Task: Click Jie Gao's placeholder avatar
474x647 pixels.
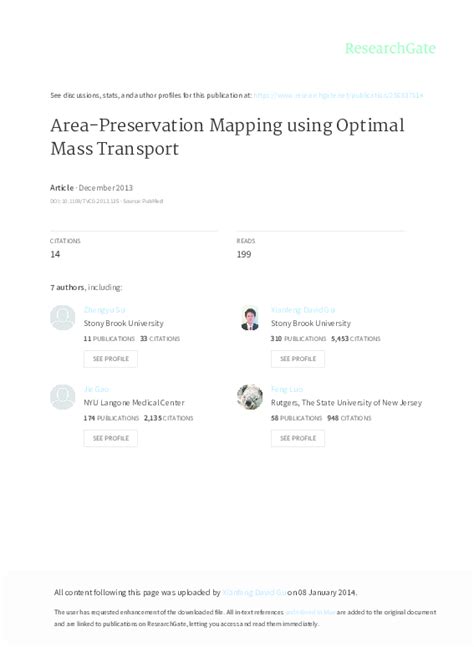Action: pyautogui.click(x=62, y=397)
